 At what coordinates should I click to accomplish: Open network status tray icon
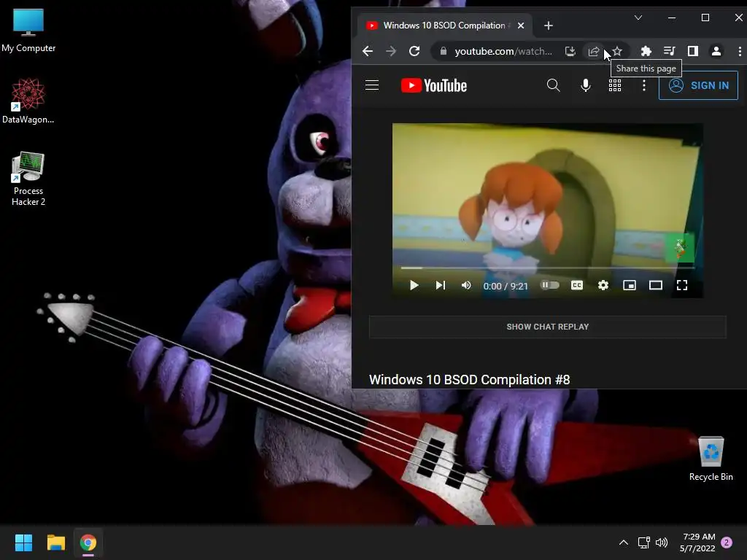tap(643, 542)
